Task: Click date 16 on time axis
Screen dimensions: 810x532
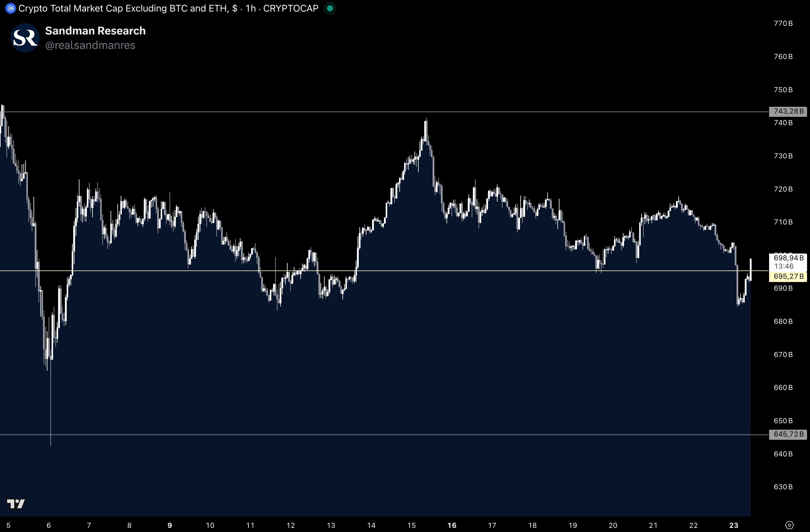Action: click(452, 525)
